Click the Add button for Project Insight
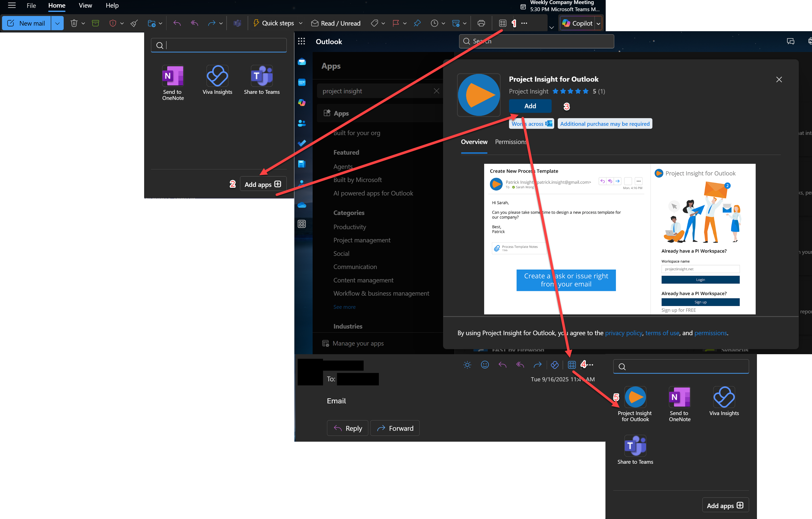The height and width of the screenshot is (519, 812). pos(530,106)
